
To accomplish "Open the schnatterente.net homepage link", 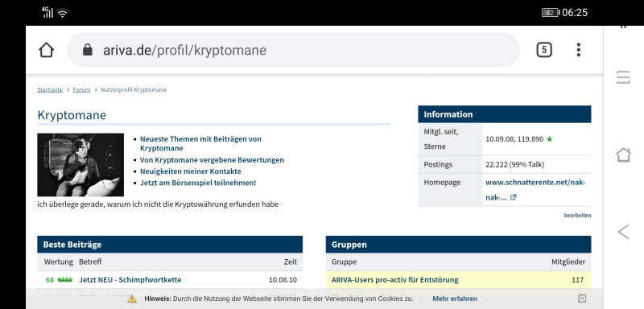I will coord(535,190).
